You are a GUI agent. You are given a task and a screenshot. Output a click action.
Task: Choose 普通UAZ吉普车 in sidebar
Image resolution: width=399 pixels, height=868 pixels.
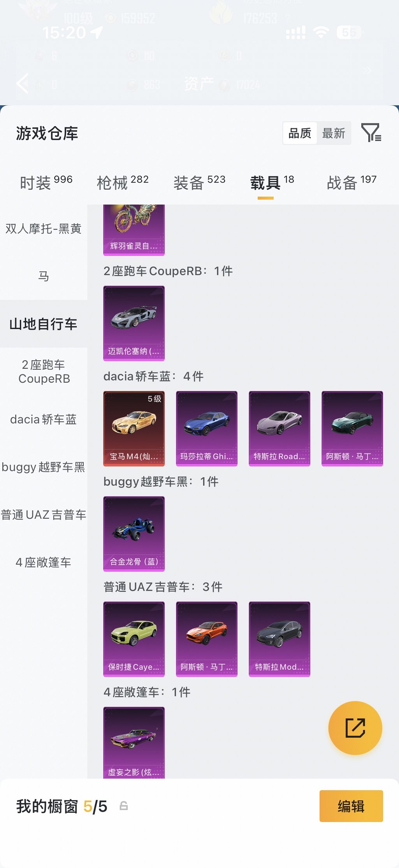(x=44, y=514)
